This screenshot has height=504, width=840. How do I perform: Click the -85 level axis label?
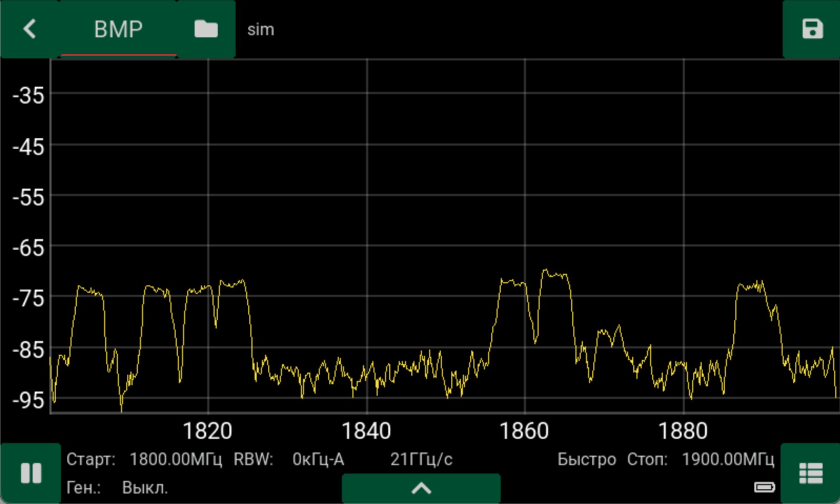[28, 349]
